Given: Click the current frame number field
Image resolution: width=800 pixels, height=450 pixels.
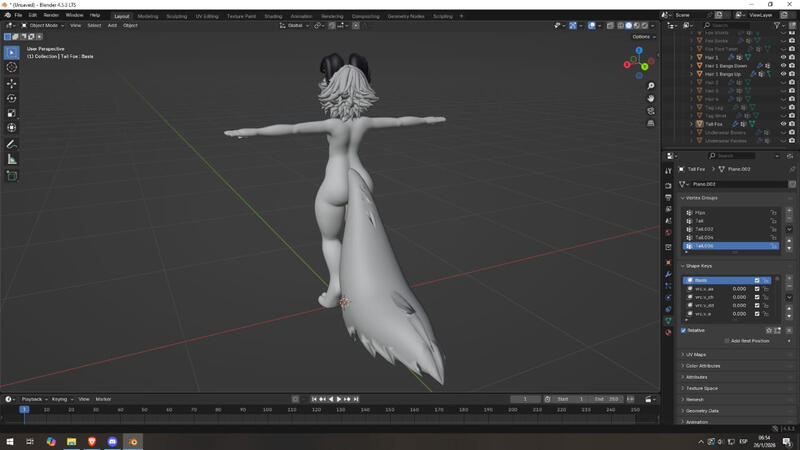Looking at the screenshot, I should coord(525,399).
